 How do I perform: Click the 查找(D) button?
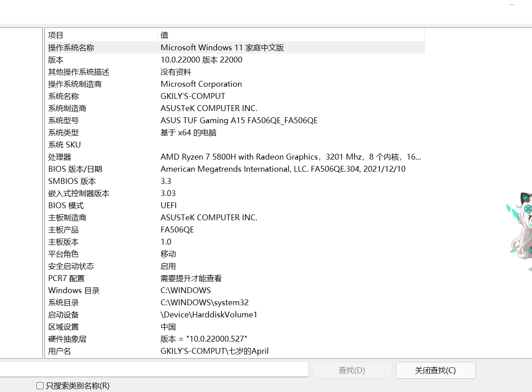pos(352,370)
